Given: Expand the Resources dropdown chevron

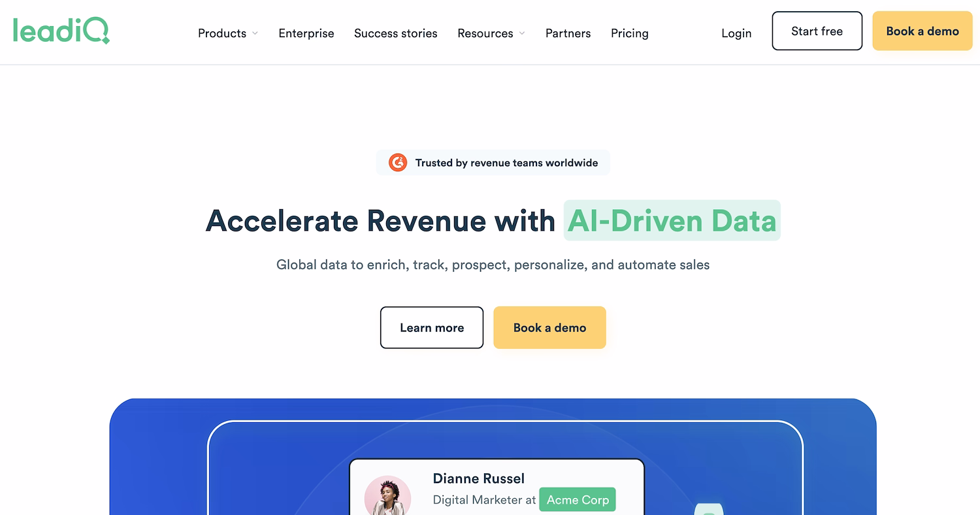Looking at the screenshot, I should [x=522, y=33].
